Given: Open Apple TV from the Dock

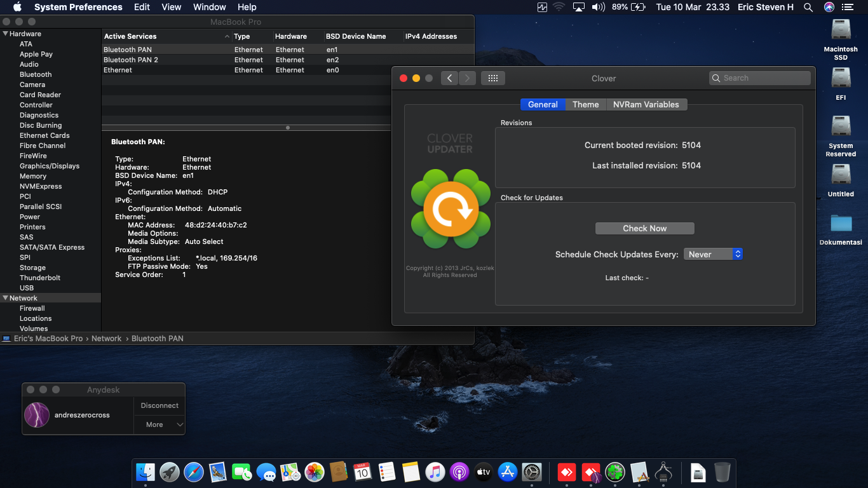Looking at the screenshot, I should point(483,472).
